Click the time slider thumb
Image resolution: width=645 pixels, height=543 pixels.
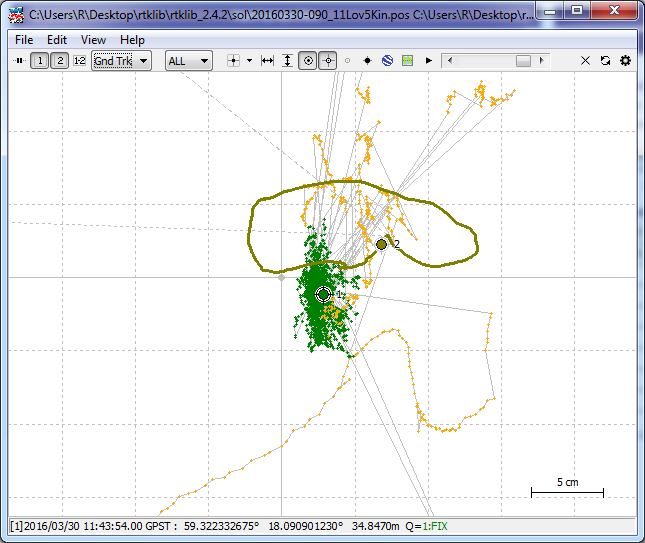tap(523, 61)
